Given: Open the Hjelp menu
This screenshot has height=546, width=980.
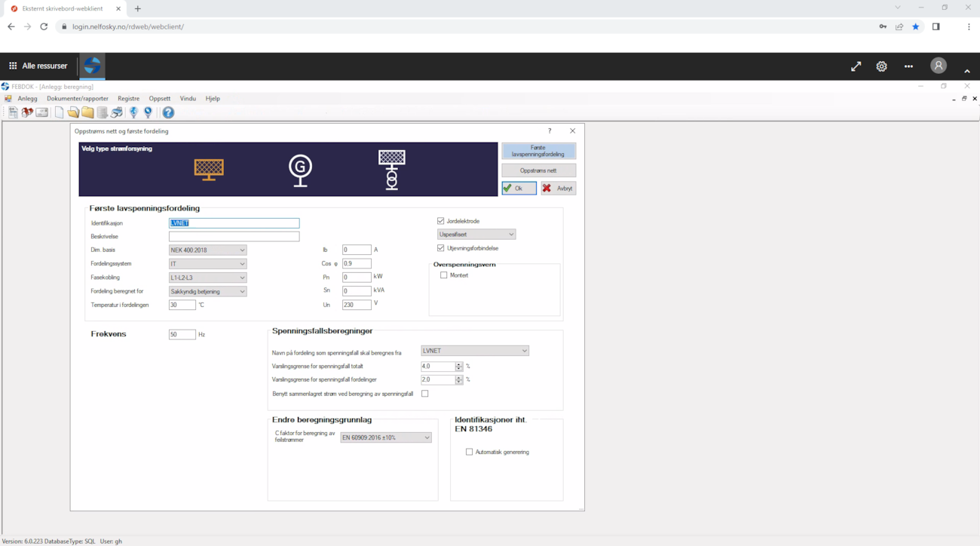Looking at the screenshot, I should click(x=213, y=99).
